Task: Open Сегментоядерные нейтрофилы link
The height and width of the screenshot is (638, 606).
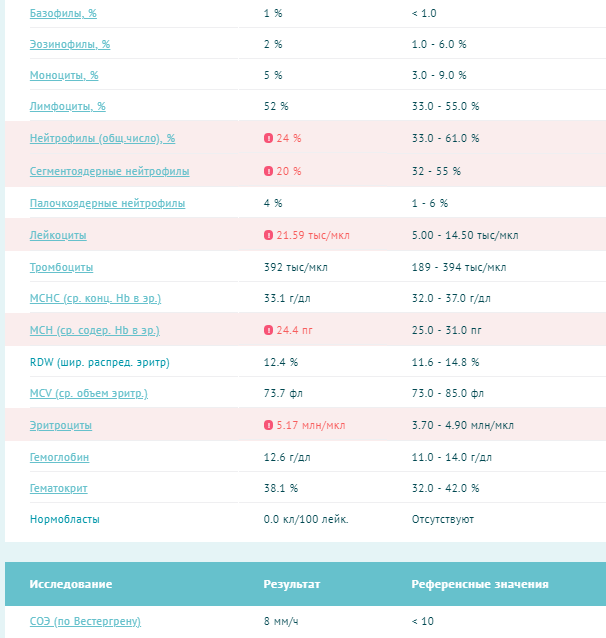Action: tap(109, 171)
